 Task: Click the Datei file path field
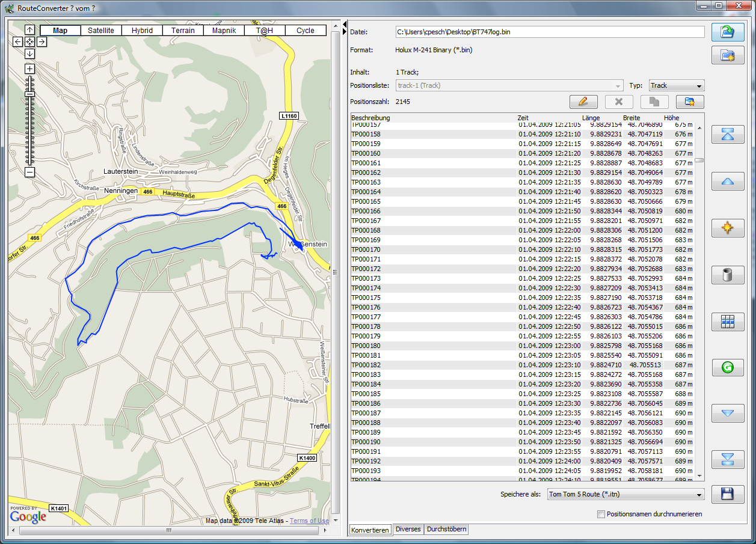(x=550, y=32)
